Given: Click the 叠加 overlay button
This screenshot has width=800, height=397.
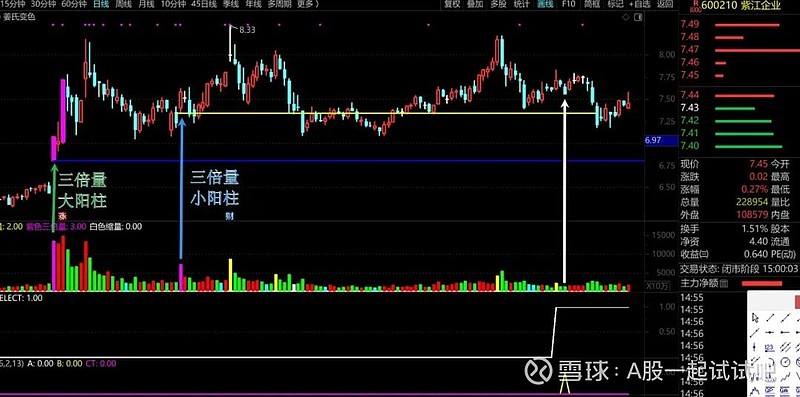Looking at the screenshot, I should point(475,4).
